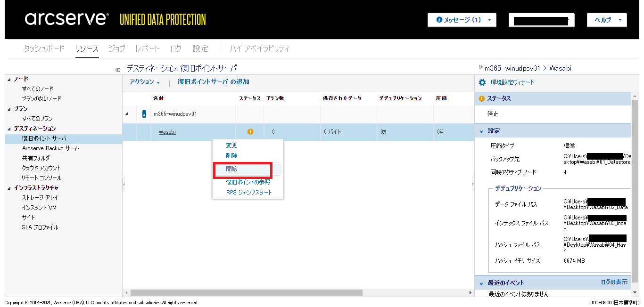Click the info icon in Messages button
This screenshot has width=644, height=307.
pos(439,20)
